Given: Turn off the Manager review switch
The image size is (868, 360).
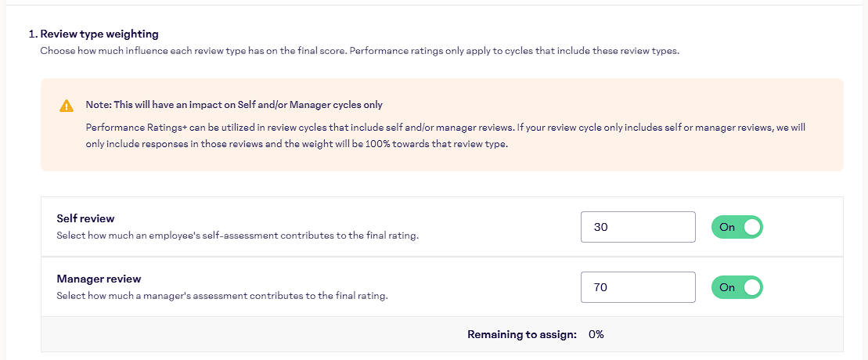Looking at the screenshot, I should click(737, 287).
